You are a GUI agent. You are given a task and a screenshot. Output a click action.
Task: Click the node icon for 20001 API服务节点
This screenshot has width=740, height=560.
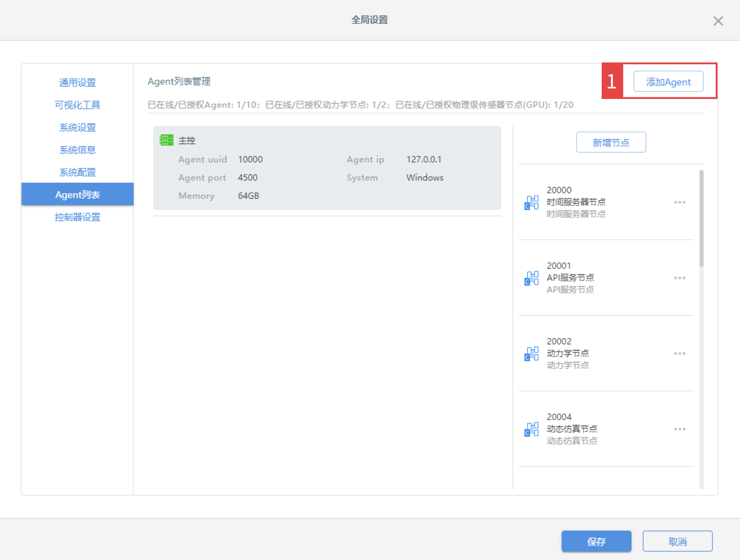tap(531, 278)
